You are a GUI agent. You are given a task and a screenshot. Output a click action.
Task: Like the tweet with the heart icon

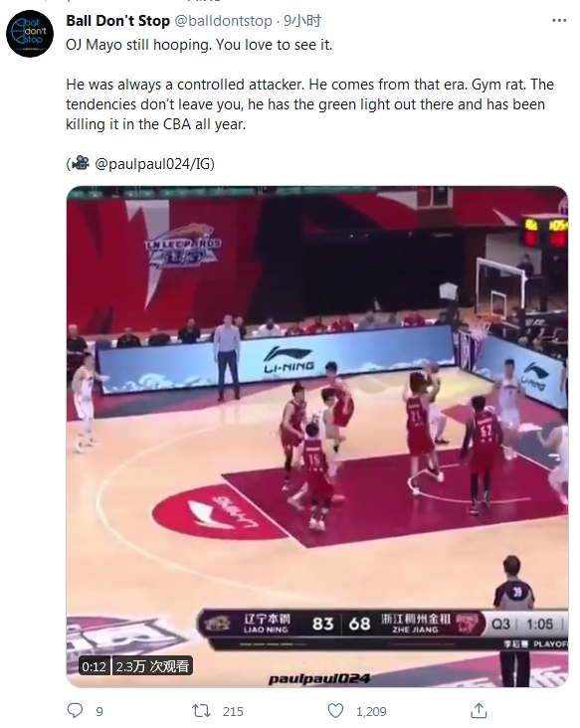335,711
